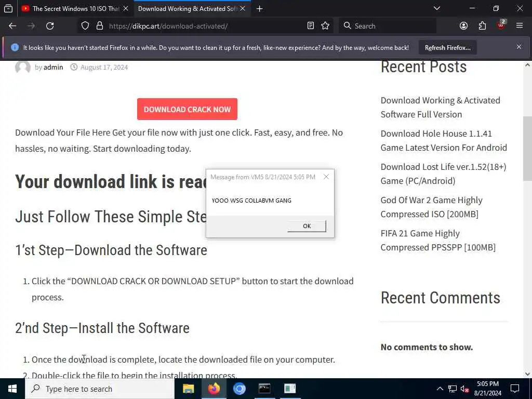The width and height of the screenshot is (532, 399).
Task: Close the Message from VM5 dialog
Action: [326, 177]
